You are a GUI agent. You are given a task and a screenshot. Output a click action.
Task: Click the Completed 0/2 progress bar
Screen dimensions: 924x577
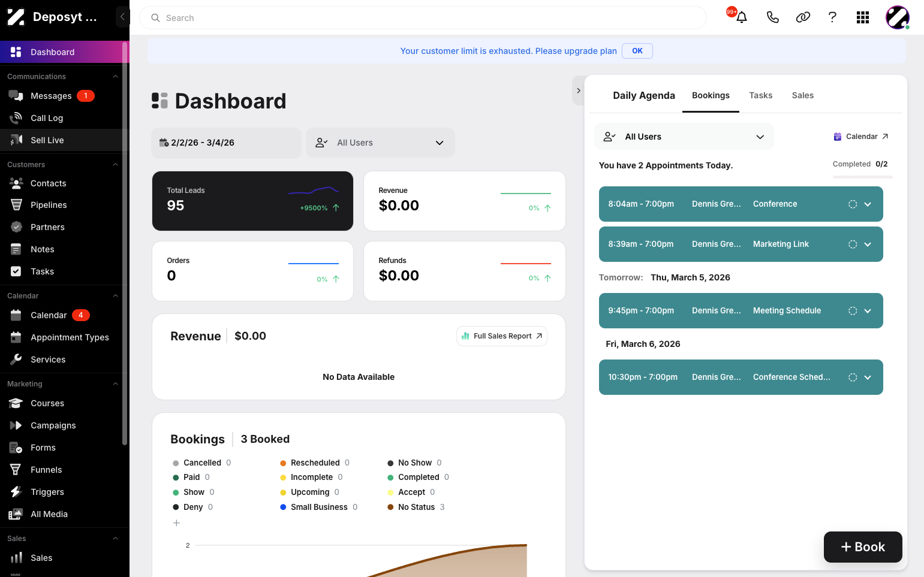click(862, 177)
